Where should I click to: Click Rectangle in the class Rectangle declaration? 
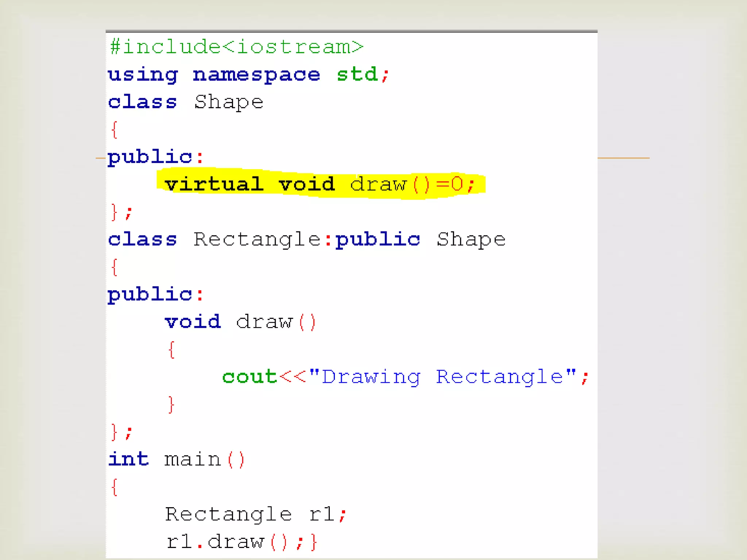(x=257, y=240)
